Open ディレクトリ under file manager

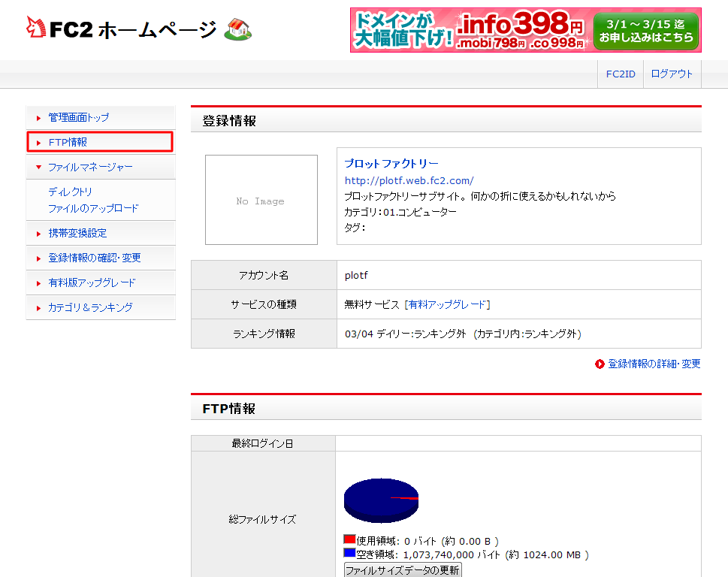tap(70, 192)
